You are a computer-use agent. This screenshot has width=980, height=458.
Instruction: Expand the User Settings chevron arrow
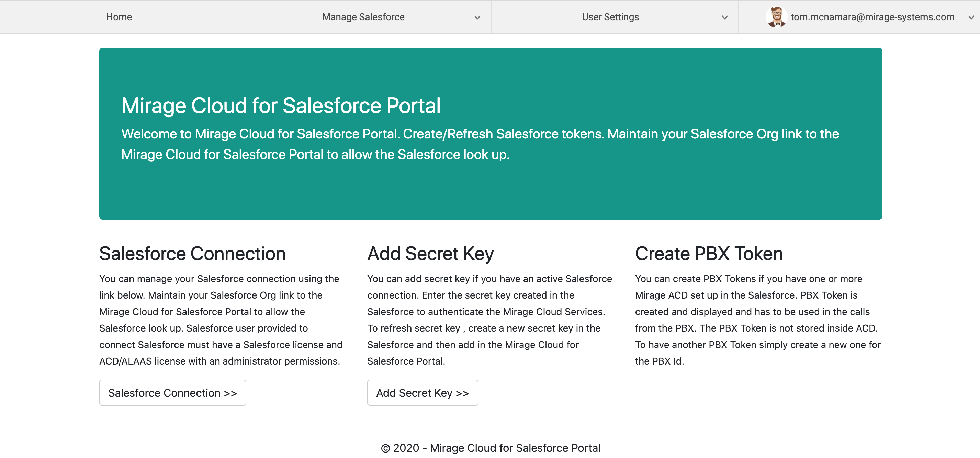[x=725, y=18]
